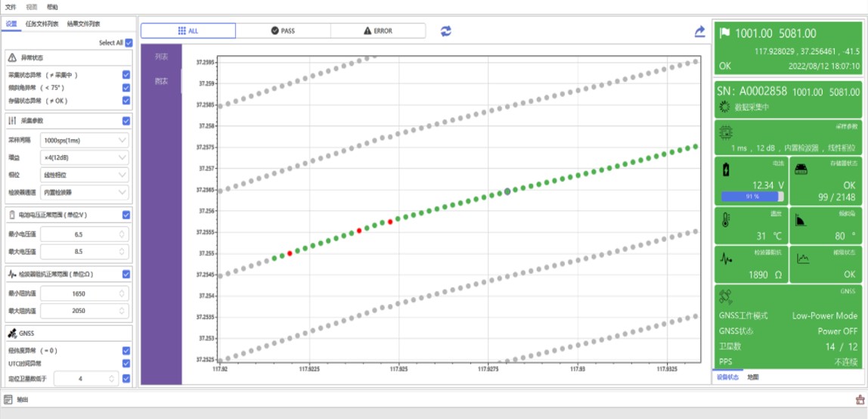This screenshot has height=419, width=868.
Task: Click the share export arrow icon
Action: tap(699, 32)
